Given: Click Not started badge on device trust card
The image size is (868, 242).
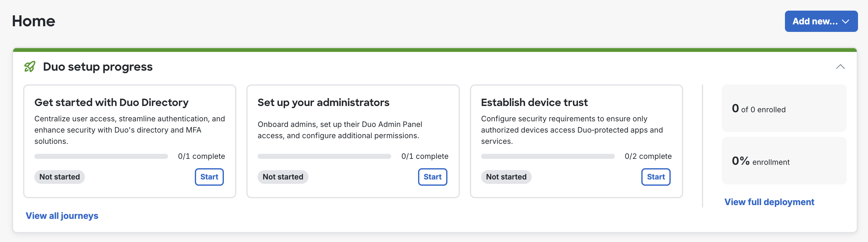Looking at the screenshot, I should tap(506, 177).
